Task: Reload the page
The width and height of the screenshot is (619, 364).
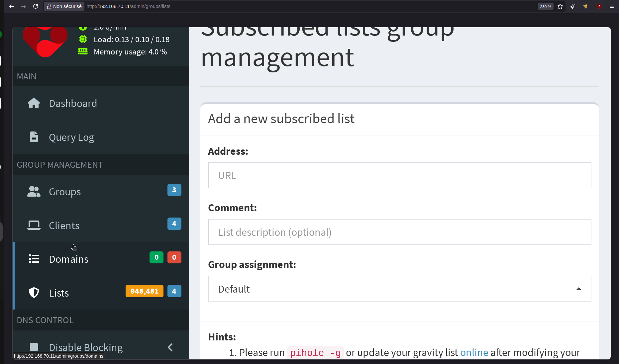Action: click(x=36, y=6)
